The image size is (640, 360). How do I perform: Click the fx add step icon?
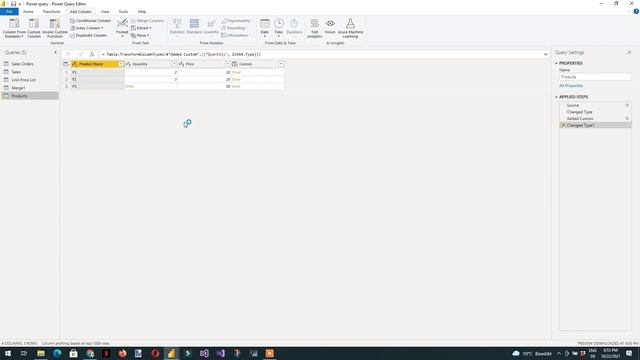(92, 54)
